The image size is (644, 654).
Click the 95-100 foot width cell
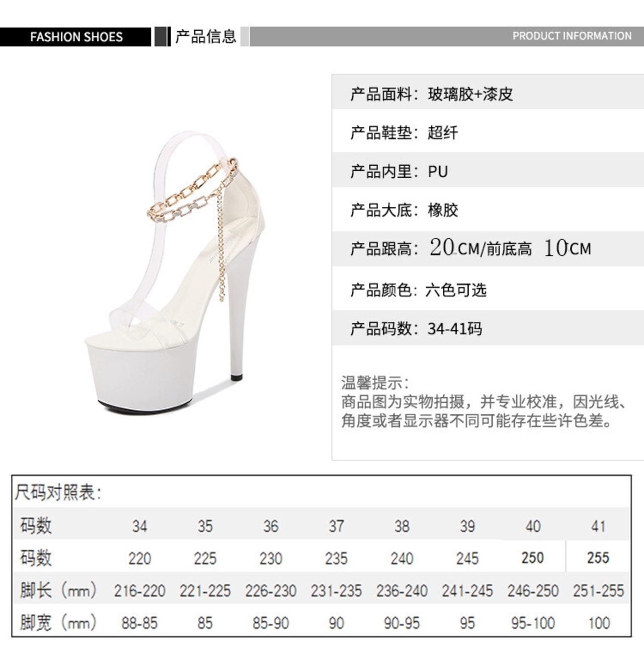tap(533, 623)
